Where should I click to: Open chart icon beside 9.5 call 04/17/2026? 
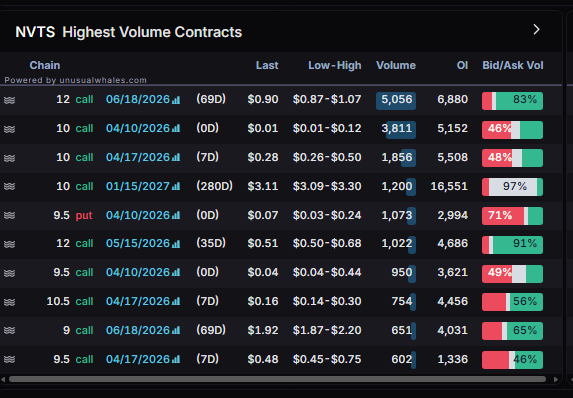coord(176,359)
